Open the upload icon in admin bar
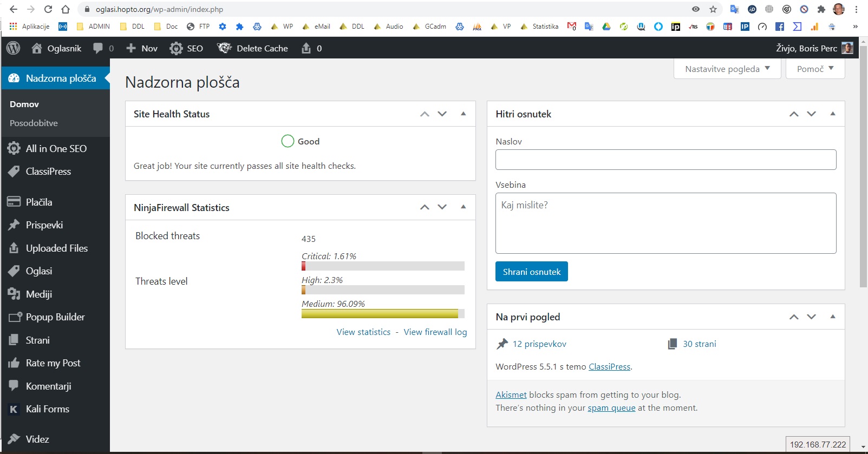Screen dimensions: 868x454 [x=306, y=48]
